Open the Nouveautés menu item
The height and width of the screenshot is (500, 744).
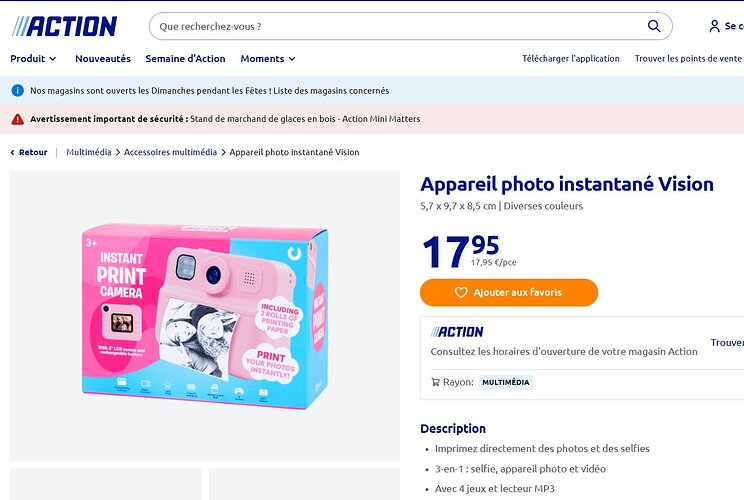coord(103,59)
